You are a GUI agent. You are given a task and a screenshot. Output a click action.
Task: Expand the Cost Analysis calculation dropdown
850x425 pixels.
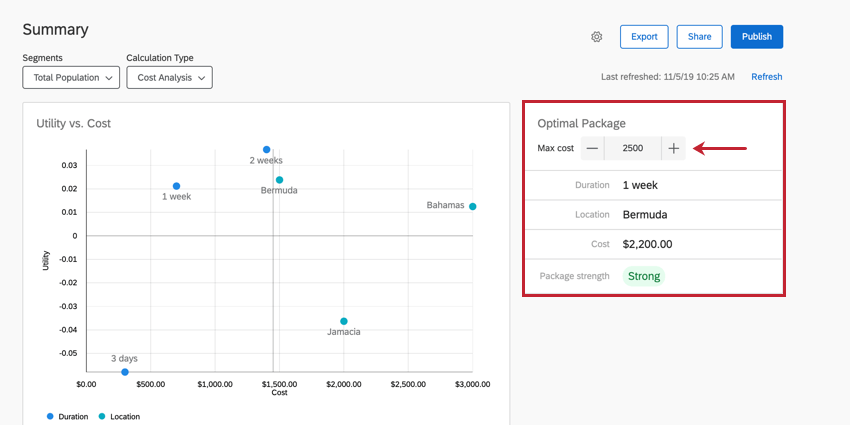click(169, 77)
